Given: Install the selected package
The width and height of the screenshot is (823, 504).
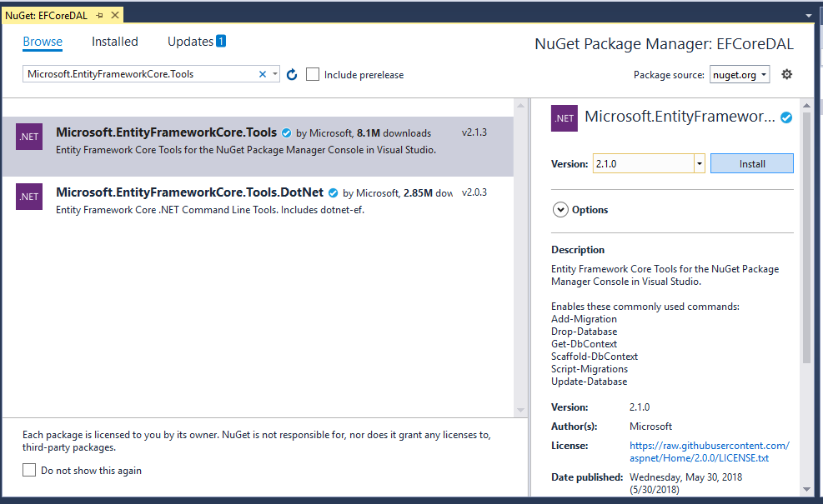Looking at the screenshot, I should point(751,163).
